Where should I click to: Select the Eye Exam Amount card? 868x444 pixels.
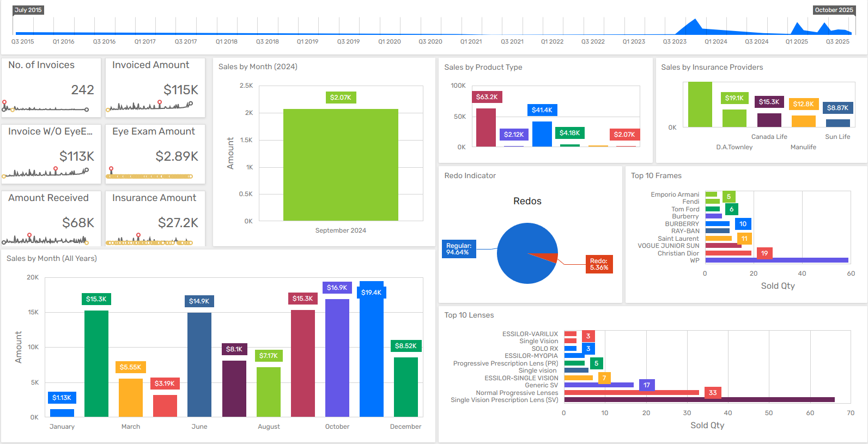coord(155,154)
